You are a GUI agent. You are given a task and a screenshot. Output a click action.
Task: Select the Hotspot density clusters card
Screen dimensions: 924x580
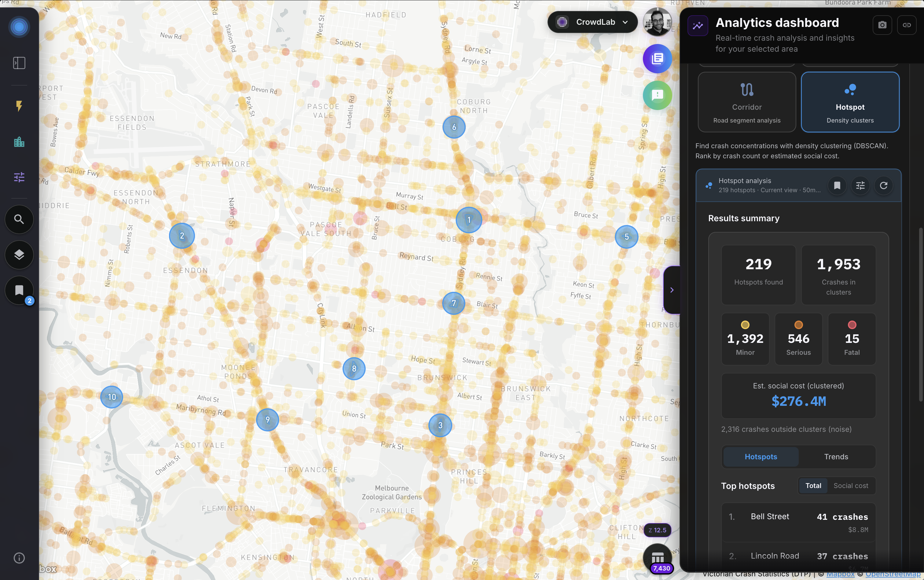point(850,102)
